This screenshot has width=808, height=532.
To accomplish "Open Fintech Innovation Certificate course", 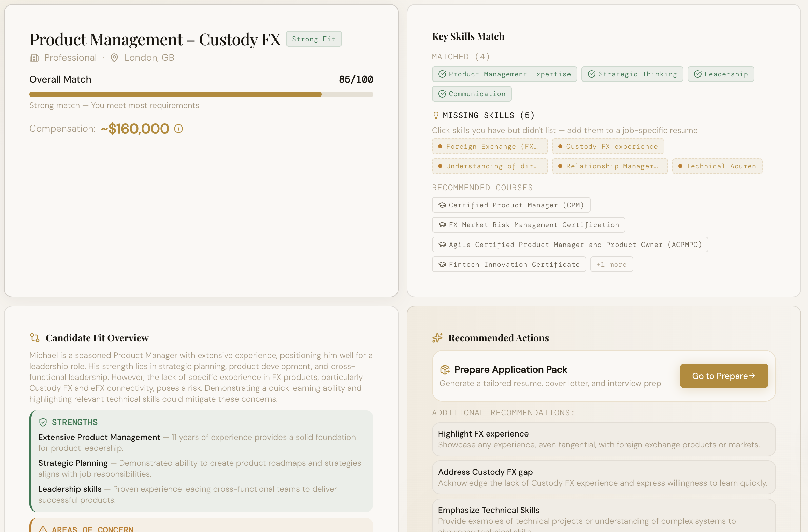I will (x=509, y=264).
